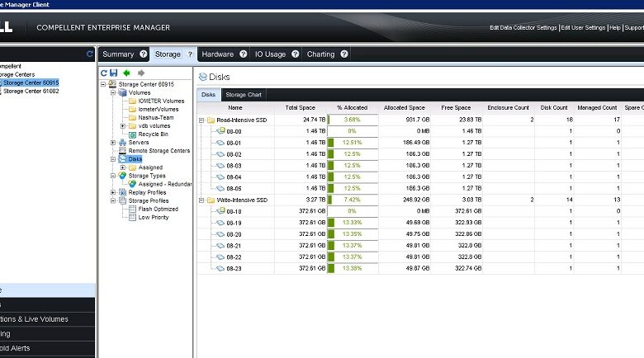Click Assigned - Redundant storage type item
The width and height of the screenshot is (644, 358).
tap(165, 184)
